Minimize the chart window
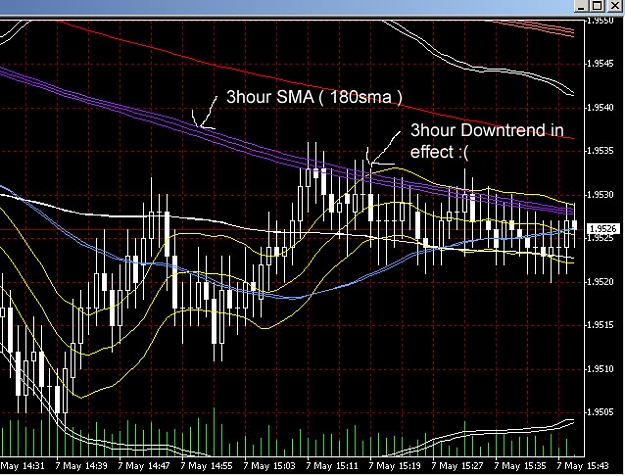 pyautogui.click(x=582, y=6)
